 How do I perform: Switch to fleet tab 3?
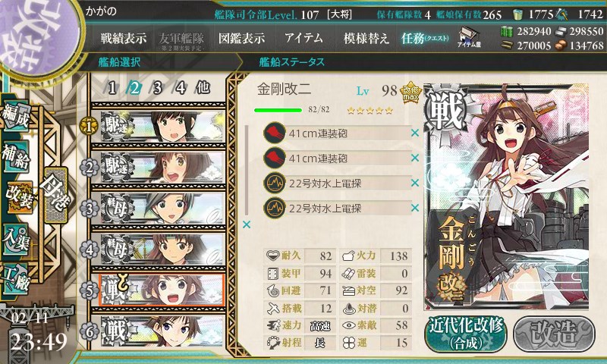click(x=157, y=88)
